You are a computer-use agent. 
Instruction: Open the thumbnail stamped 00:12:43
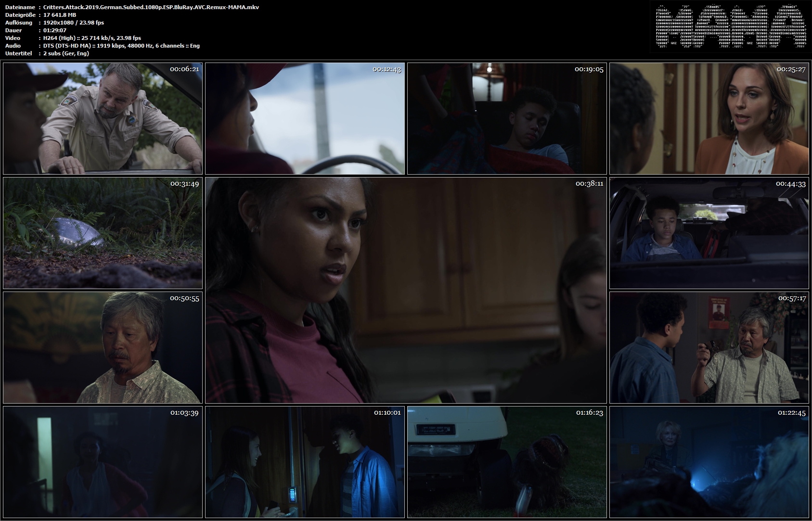[x=305, y=118]
